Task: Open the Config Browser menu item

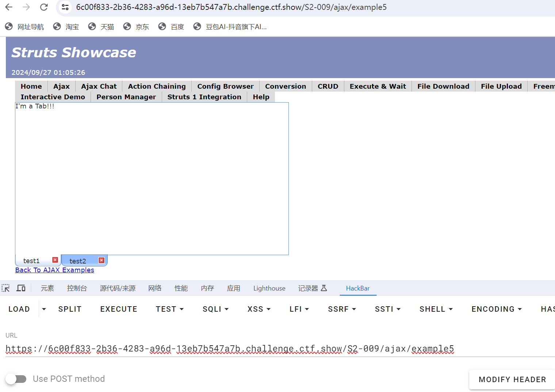Action: (x=226, y=87)
